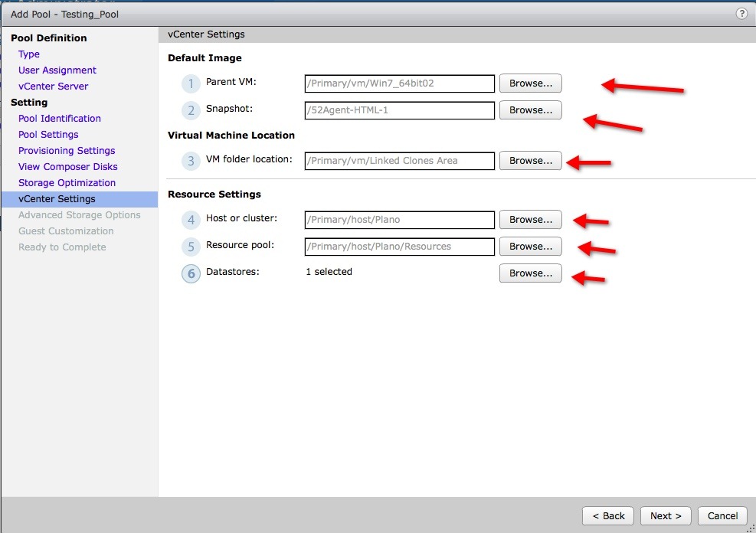Go to the Type step
Screen dimensions: 756x533
click(29, 54)
